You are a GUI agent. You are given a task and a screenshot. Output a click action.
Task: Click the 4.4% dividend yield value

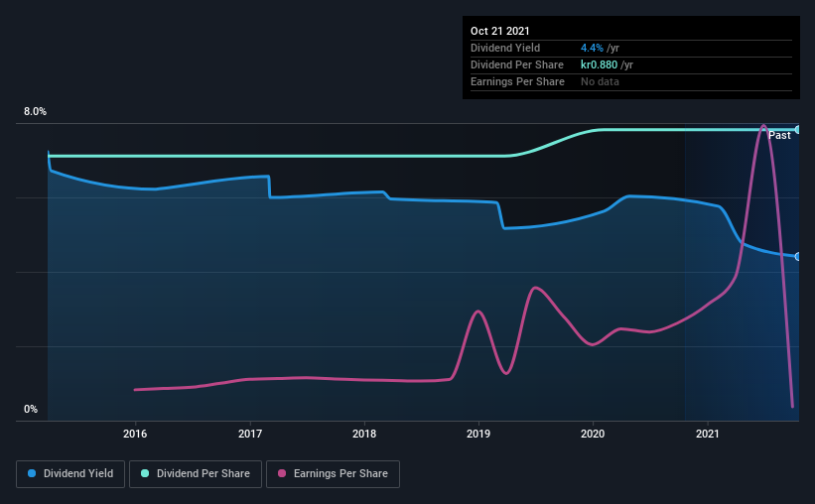pos(592,48)
